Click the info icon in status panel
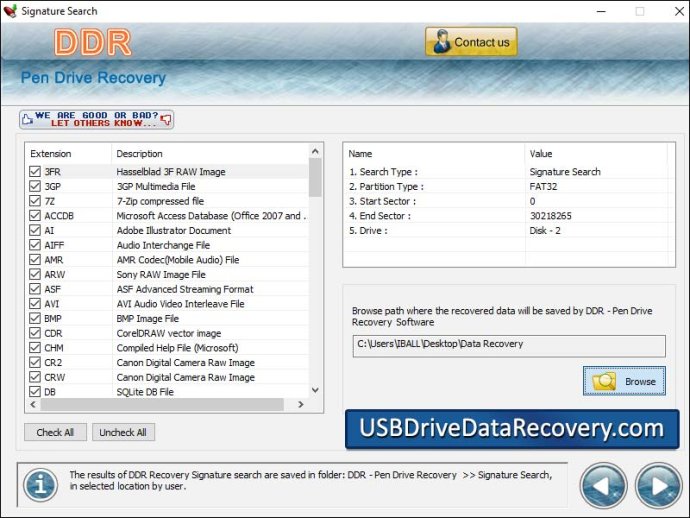This screenshot has width=690, height=518. coord(40,485)
